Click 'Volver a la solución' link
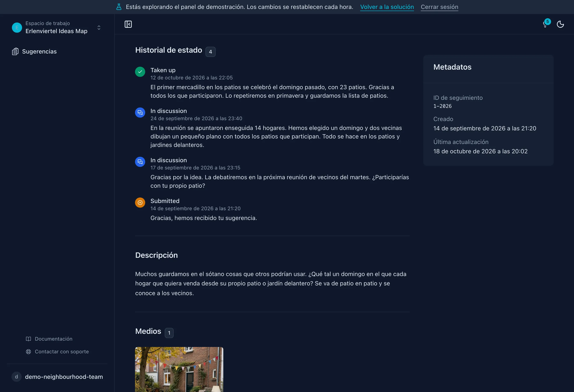 [x=387, y=7]
